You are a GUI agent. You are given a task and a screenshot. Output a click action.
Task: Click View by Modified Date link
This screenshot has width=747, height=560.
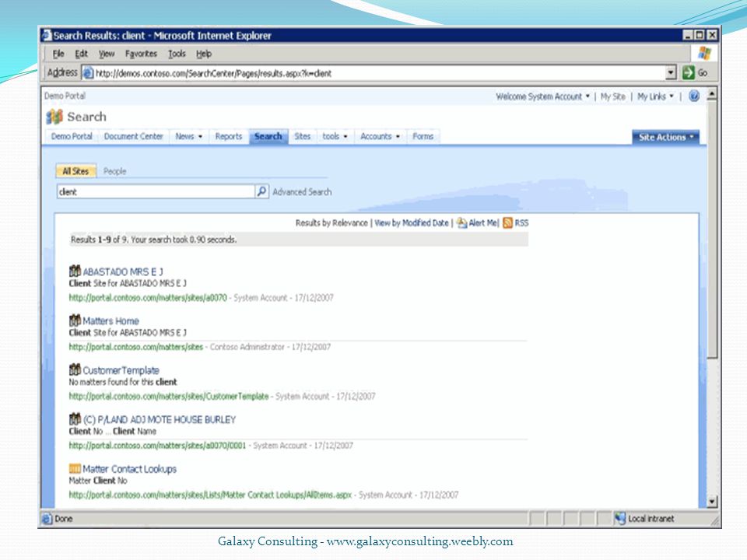click(x=412, y=223)
